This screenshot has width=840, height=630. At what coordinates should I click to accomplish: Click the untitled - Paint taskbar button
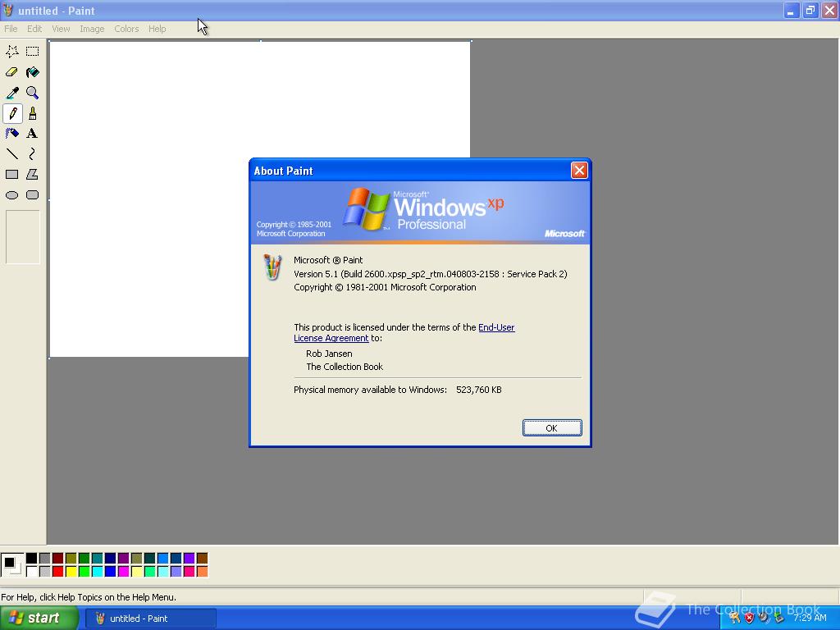(x=151, y=619)
